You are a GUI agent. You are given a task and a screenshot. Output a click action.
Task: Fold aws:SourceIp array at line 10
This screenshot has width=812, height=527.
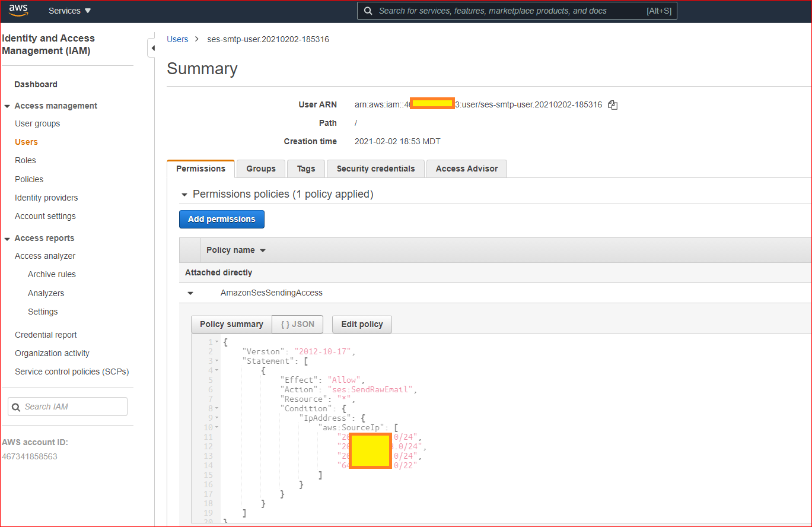[x=217, y=428]
